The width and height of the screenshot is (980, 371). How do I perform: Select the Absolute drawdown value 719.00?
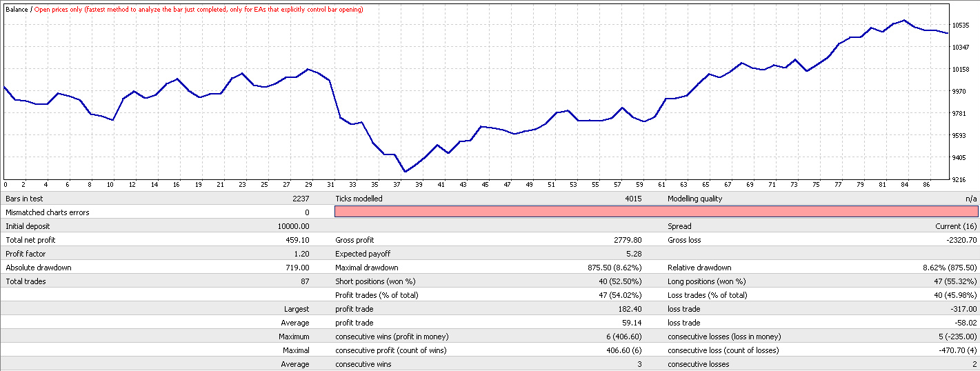(299, 268)
